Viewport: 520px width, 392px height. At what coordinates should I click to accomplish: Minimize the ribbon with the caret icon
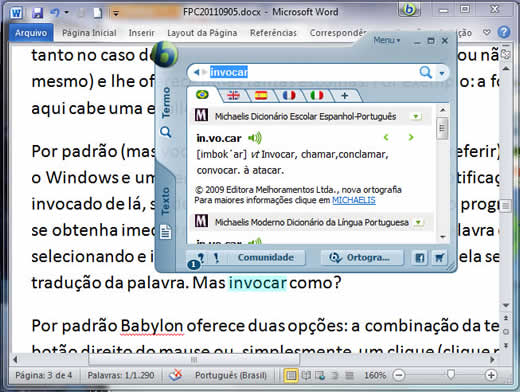pyautogui.click(x=487, y=32)
